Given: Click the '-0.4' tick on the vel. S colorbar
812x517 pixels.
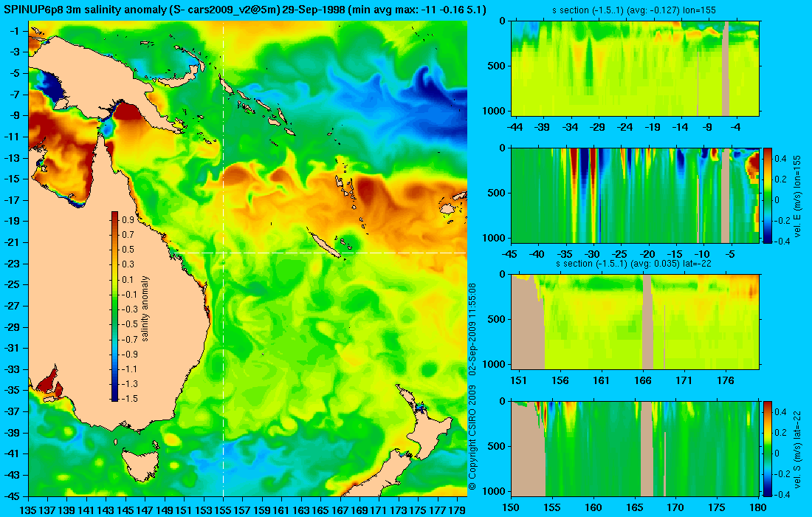Looking at the screenshot, I should pyautogui.click(x=782, y=494).
